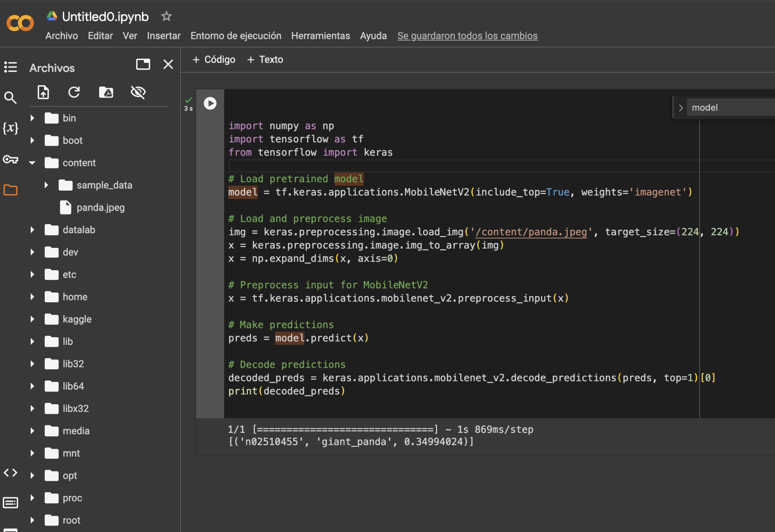The height and width of the screenshot is (532, 775).
Task: Expand the find panel chevron
Action: [x=680, y=108]
